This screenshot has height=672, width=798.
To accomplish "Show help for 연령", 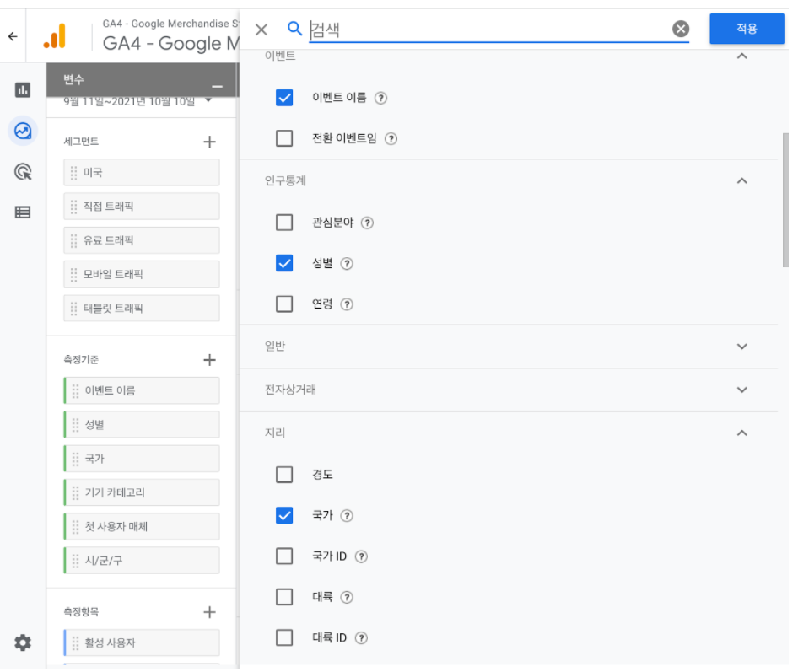I will click(347, 304).
